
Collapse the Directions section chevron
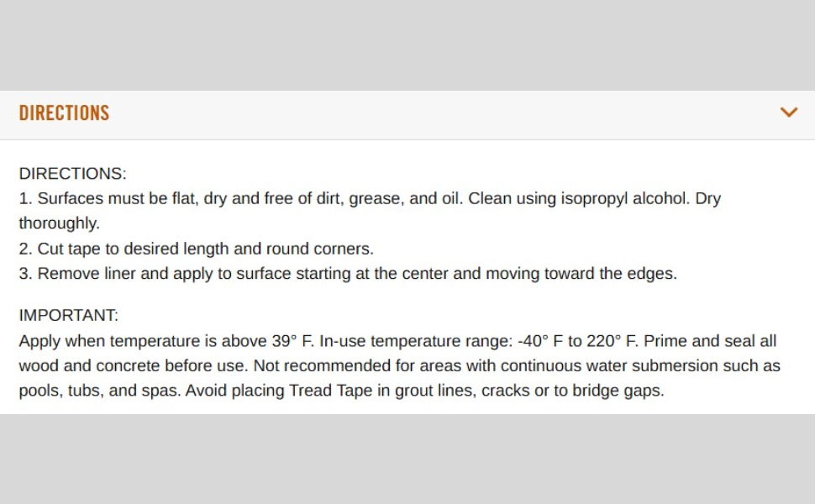(788, 113)
